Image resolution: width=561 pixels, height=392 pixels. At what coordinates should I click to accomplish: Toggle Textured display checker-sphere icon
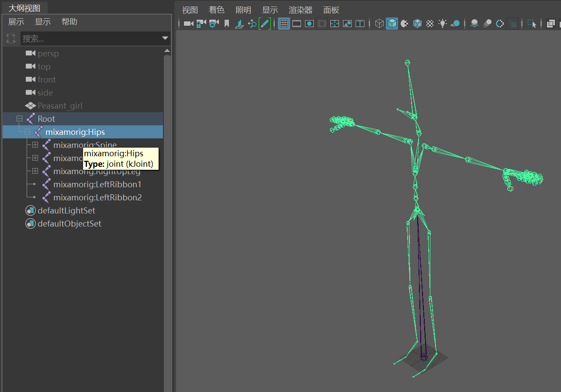click(x=430, y=24)
